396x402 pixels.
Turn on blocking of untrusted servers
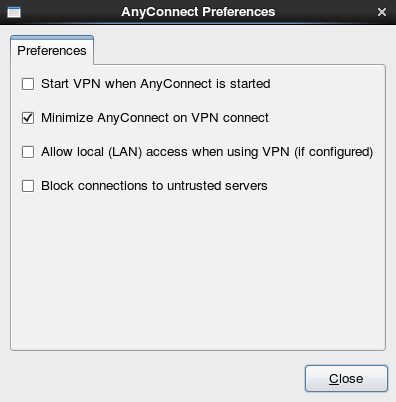28,186
